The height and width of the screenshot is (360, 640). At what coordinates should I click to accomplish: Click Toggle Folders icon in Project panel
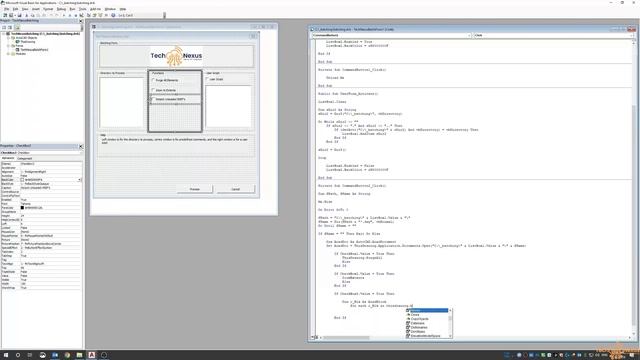tap(17, 27)
